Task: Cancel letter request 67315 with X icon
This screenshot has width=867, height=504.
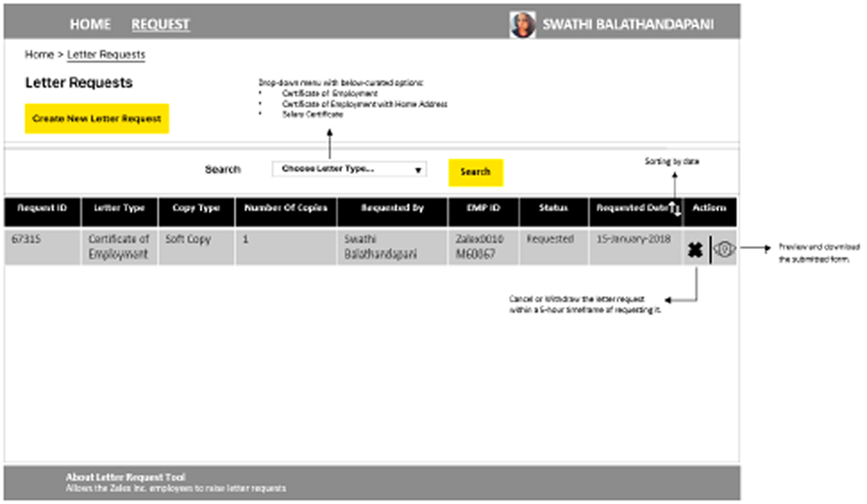Action: click(695, 250)
